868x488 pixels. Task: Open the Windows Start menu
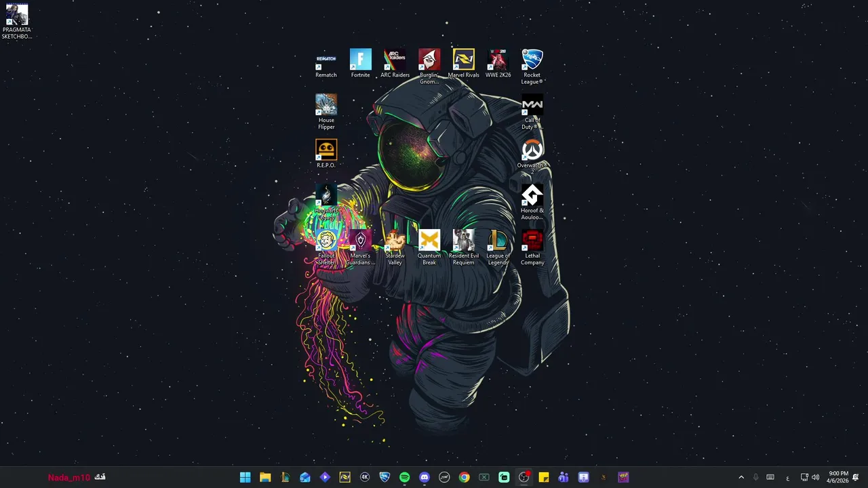245,477
